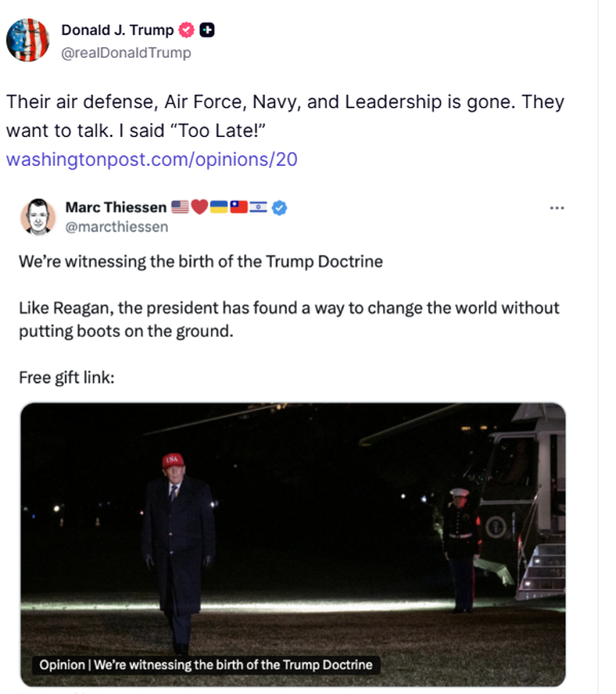Open the washingtonpost.com opinions link
Screen dimensions: 616x694
[x=151, y=158]
